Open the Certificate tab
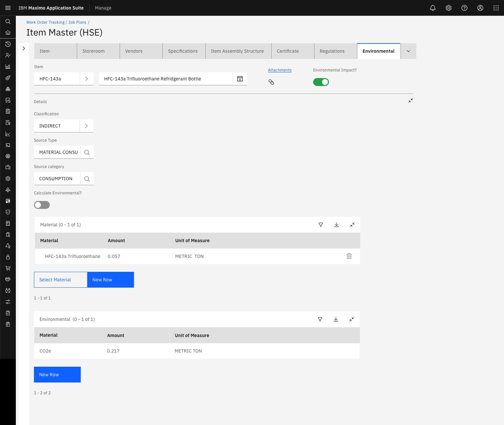The image size is (504, 425). 293,51
